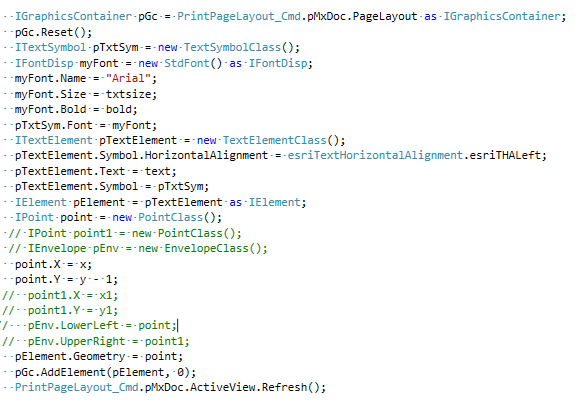This screenshot has width=585, height=401.
Task: Click the TextSymbolClass type name
Action: click(x=232, y=48)
